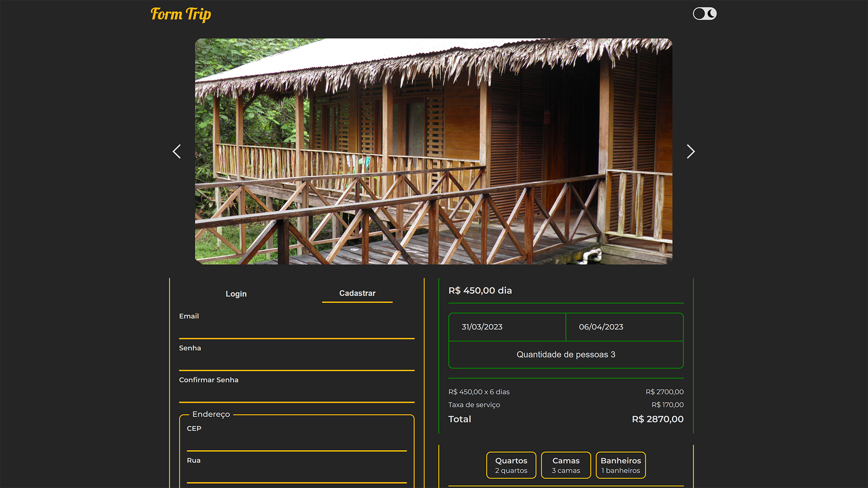Viewport: 868px width, 488px height.
Task: Switch to the Login tab
Action: [236, 294]
